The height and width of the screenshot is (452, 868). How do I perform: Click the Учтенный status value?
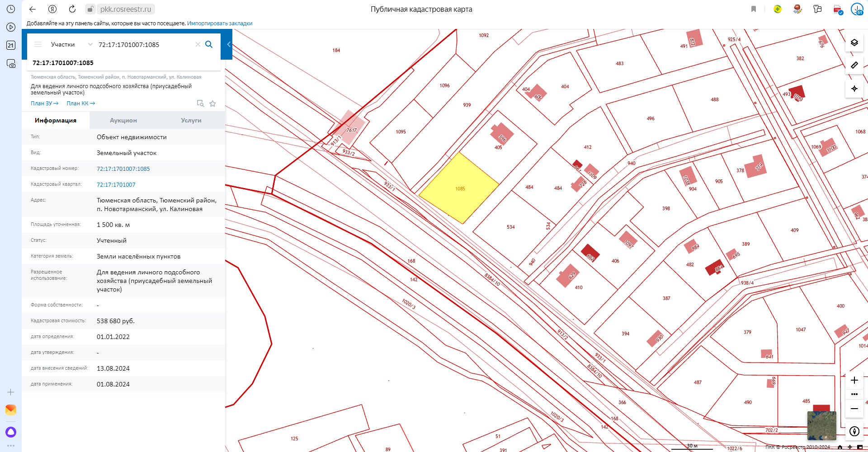[x=112, y=240]
